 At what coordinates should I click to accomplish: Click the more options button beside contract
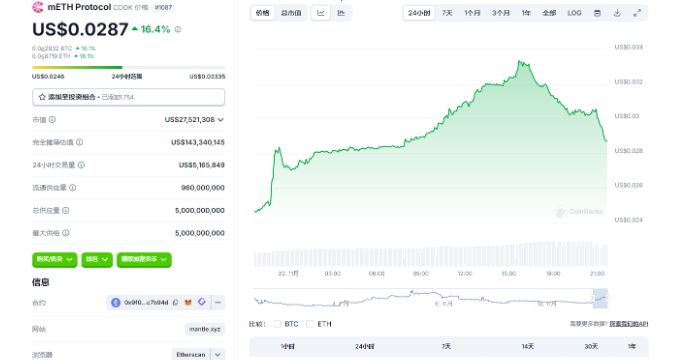point(218,302)
